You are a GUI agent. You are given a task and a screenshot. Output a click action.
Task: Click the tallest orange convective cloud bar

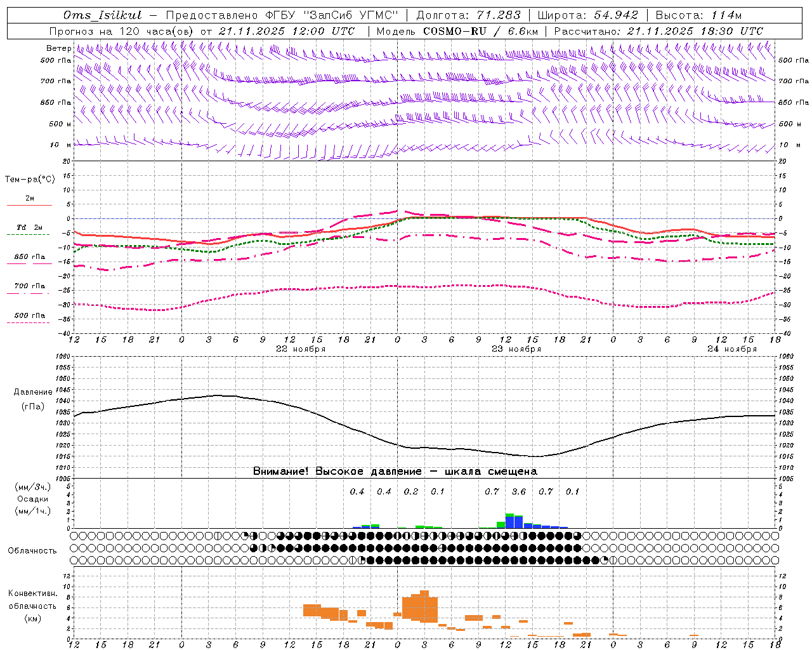(424, 606)
